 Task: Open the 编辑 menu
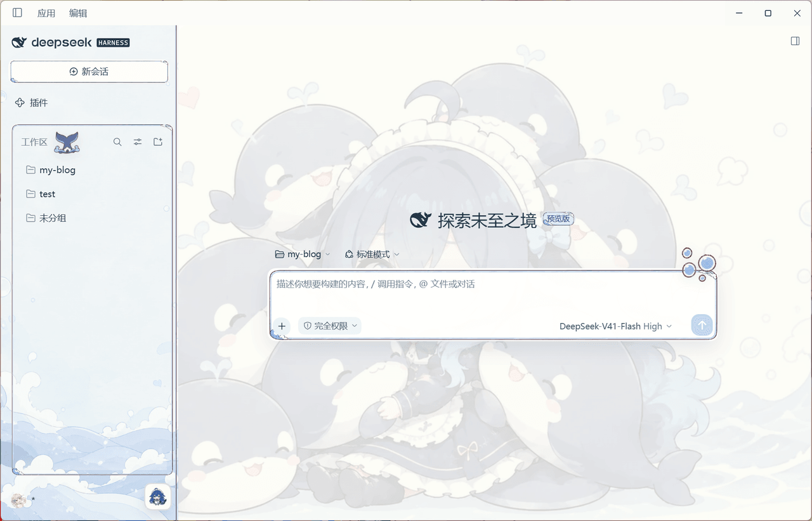pos(78,13)
